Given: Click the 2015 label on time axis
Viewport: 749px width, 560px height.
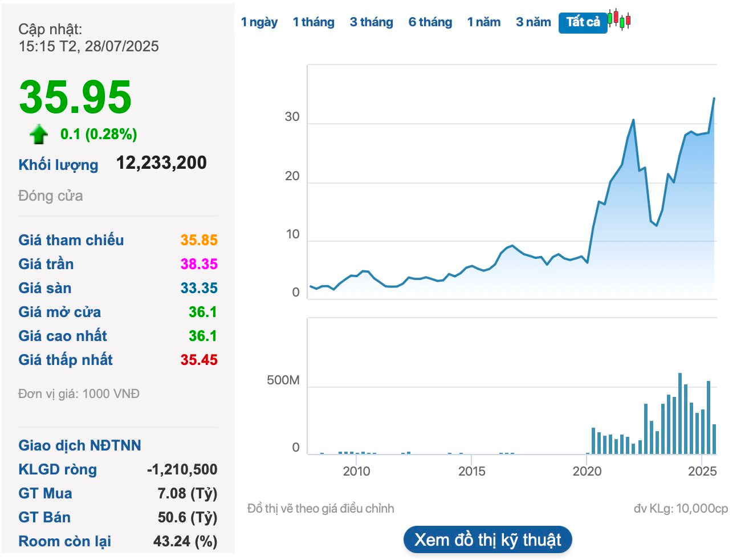Looking at the screenshot, I should (x=471, y=471).
